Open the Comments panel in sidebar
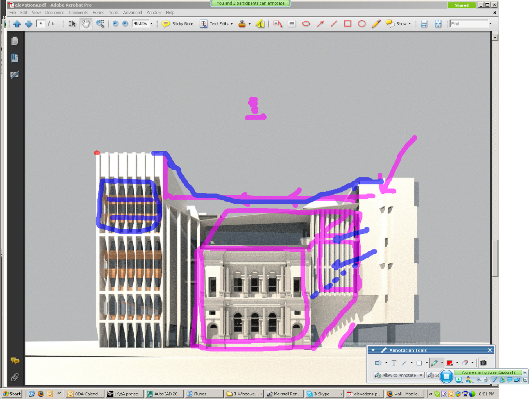The width and height of the screenshot is (532, 399). pyautogui.click(x=15, y=361)
